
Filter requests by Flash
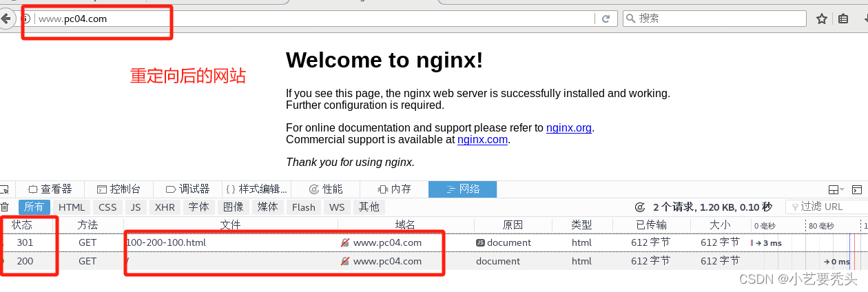(303, 207)
